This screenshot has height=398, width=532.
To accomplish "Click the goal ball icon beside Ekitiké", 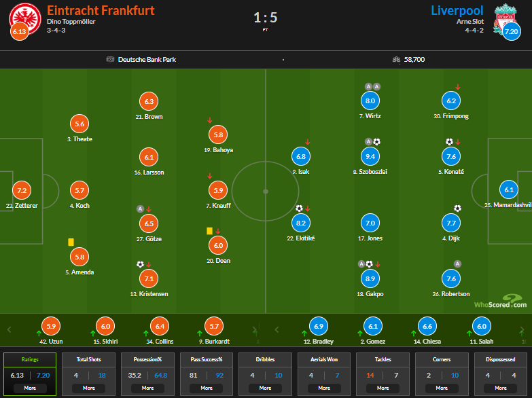I will [299, 209].
